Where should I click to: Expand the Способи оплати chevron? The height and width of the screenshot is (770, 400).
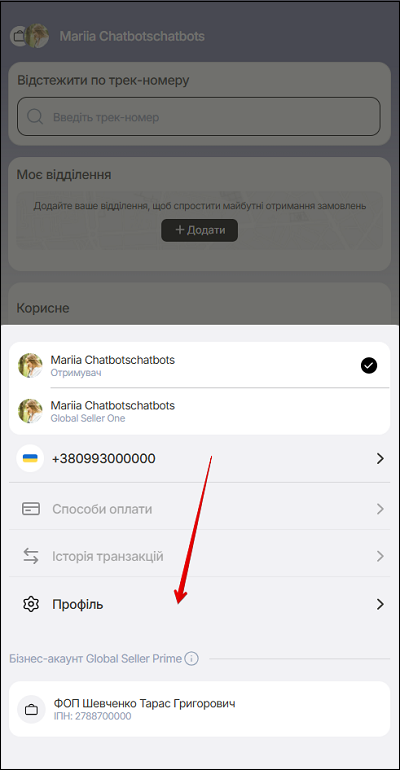[380, 509]
